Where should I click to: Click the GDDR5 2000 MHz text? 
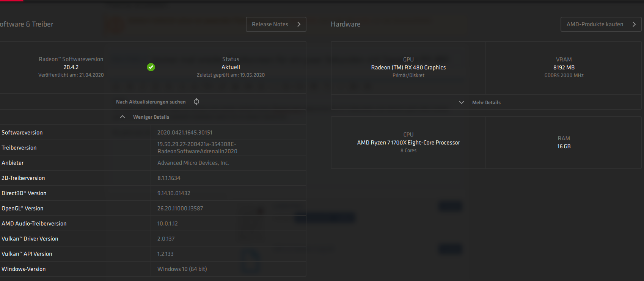[564, 75]
